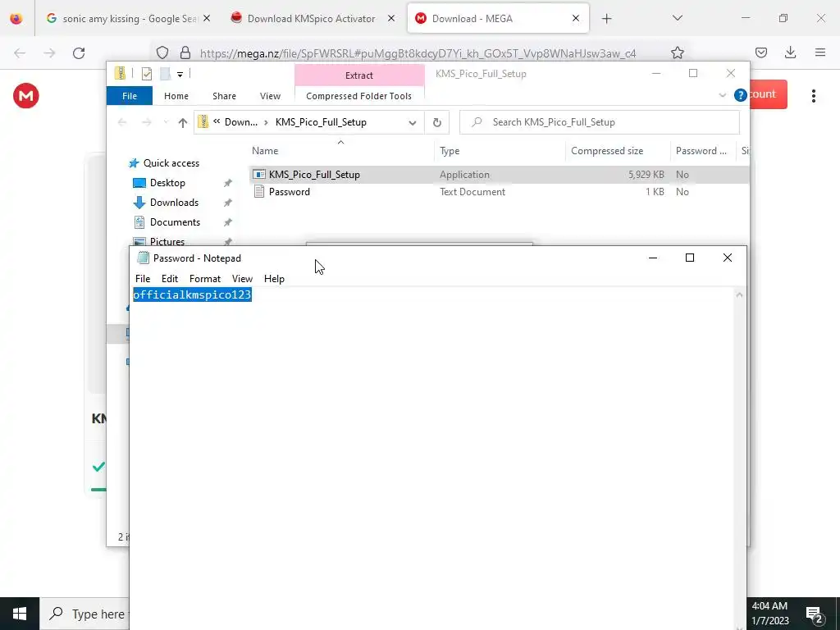Open Firefox downloads panel arrow icon
The width and height of the screenshot is (840, 630).
(x=790, y=52)
